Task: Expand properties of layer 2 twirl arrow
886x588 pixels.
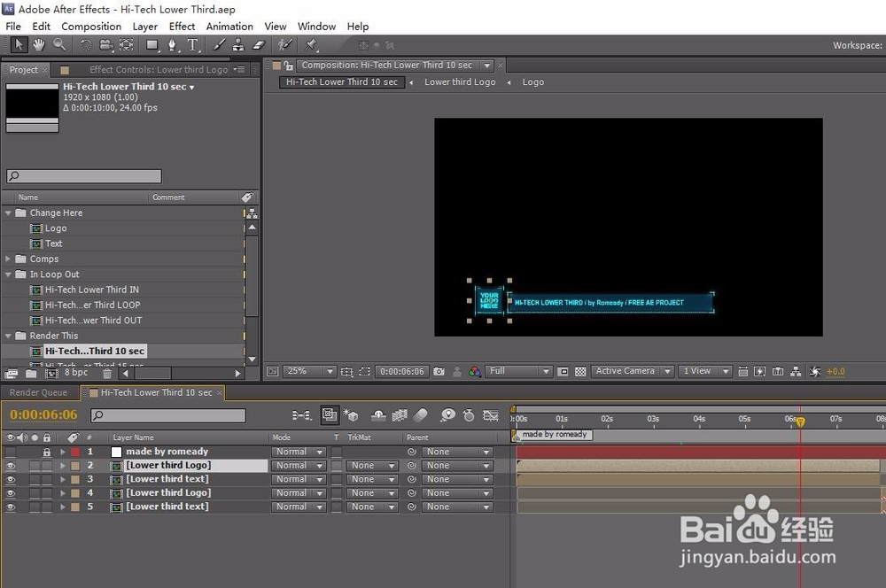Action: tap(63, 466)
